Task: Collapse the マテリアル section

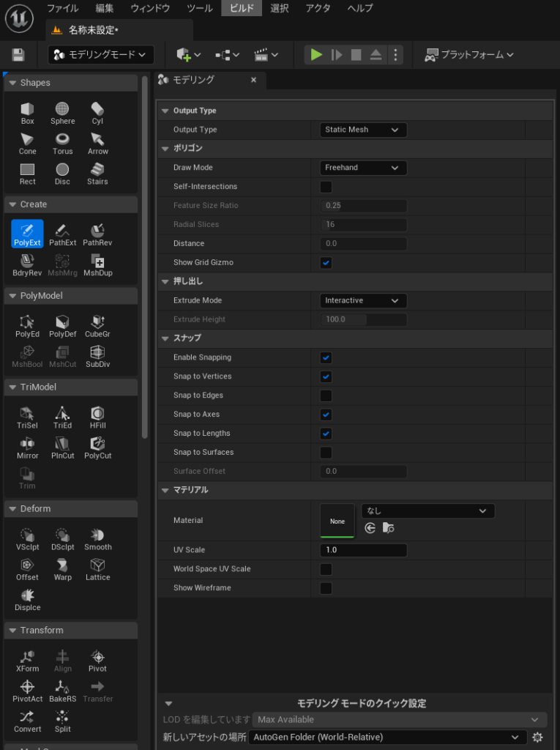Action: (x=165, y=490)
